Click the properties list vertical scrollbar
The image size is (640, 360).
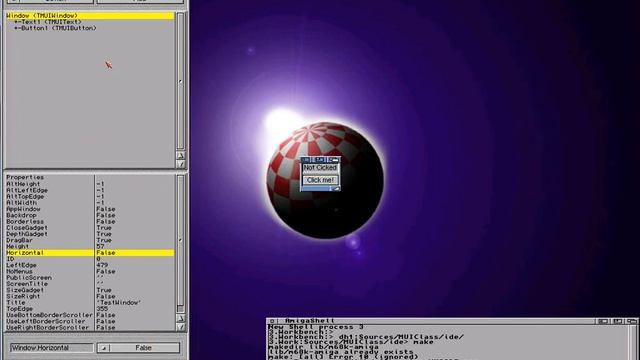[x=181, y=244]
